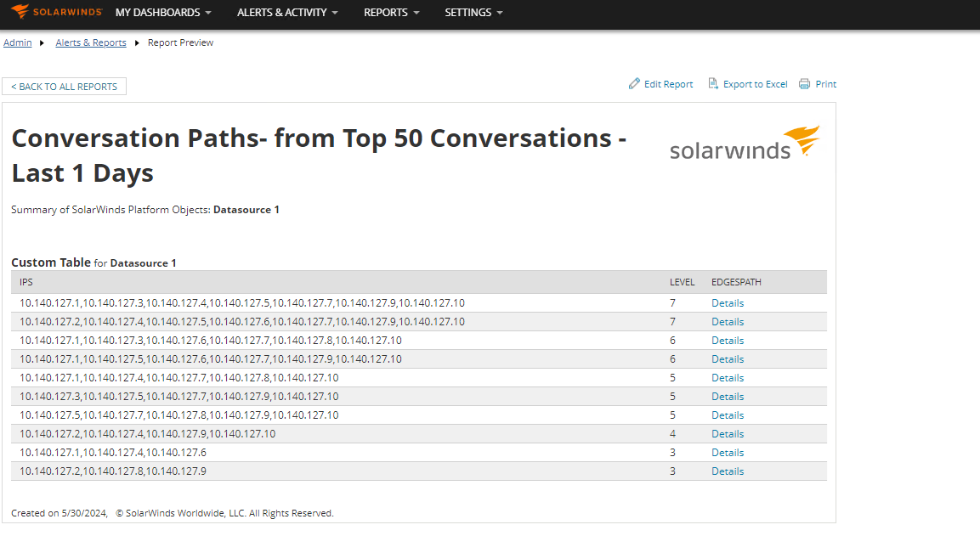The image size is (980, 536).
Task: Click Back to All Reports button
Action: coord(65,86)
